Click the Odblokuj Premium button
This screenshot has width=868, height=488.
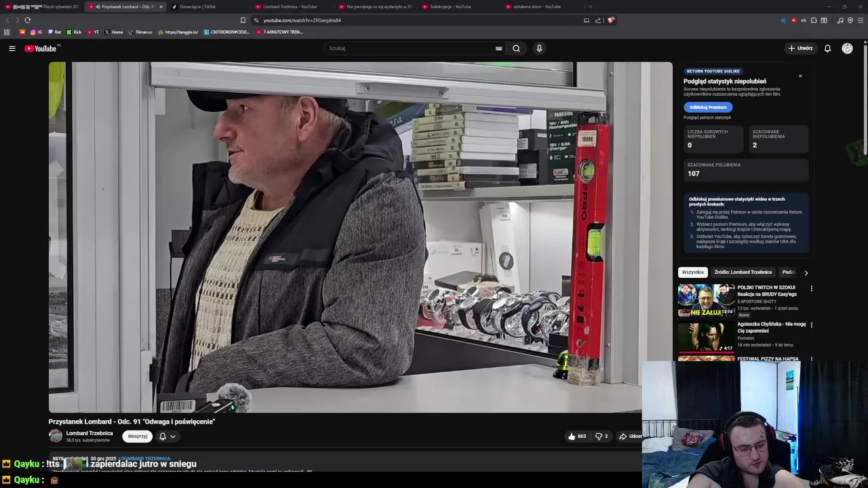tap(708, 107)
